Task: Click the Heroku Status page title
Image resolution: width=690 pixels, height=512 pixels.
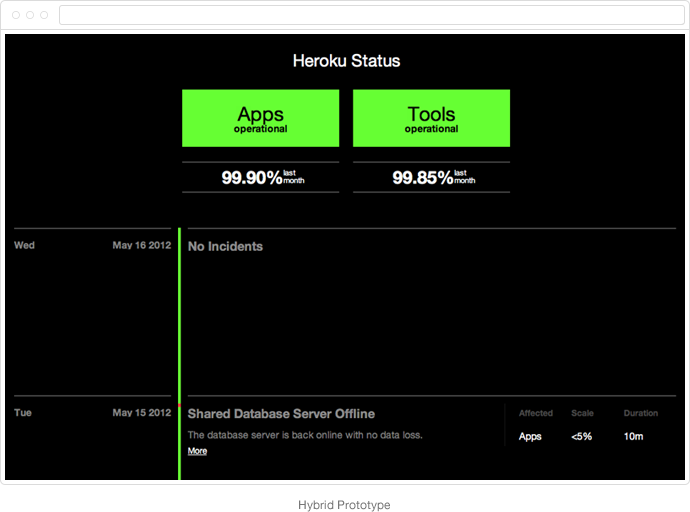Action: pos(346,61)
